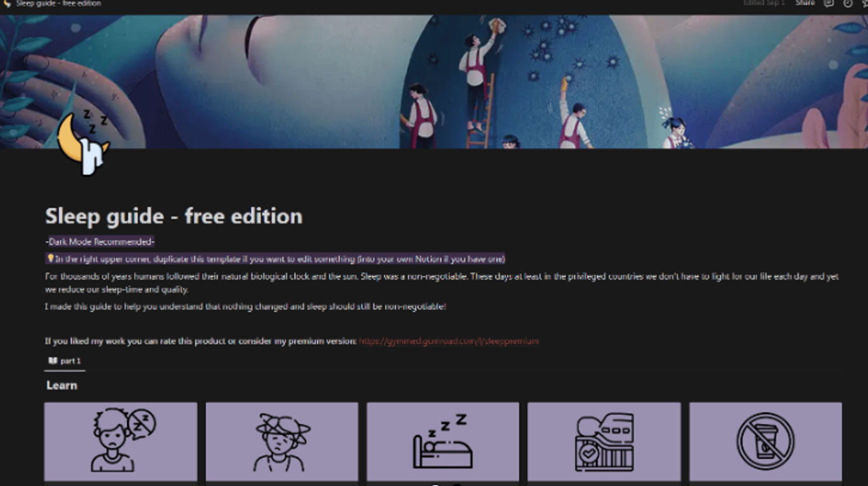The height and width of the screenshot is (486, 868).
Task: Click the Sleep guide - free edition page title
Action: click(x=173, y=216)
